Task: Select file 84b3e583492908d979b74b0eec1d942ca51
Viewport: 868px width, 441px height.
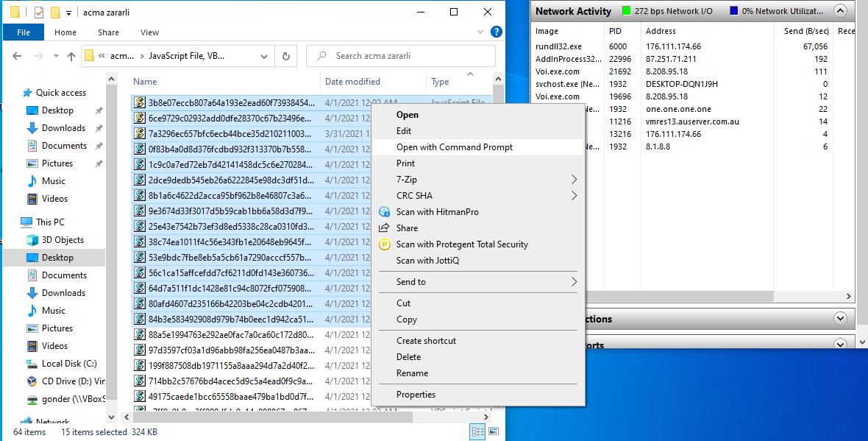Action: click(x=231, y=319)
